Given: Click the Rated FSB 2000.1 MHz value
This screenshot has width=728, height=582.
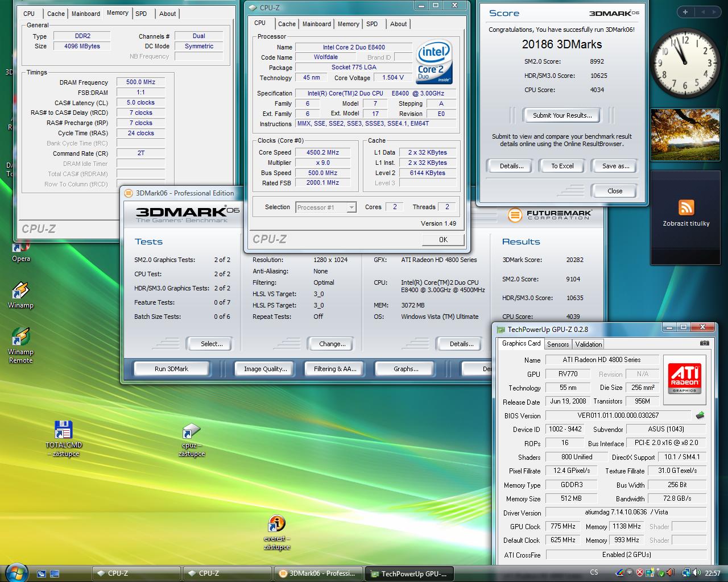Looking at the screenshot, I should click(x=322, y=183).
